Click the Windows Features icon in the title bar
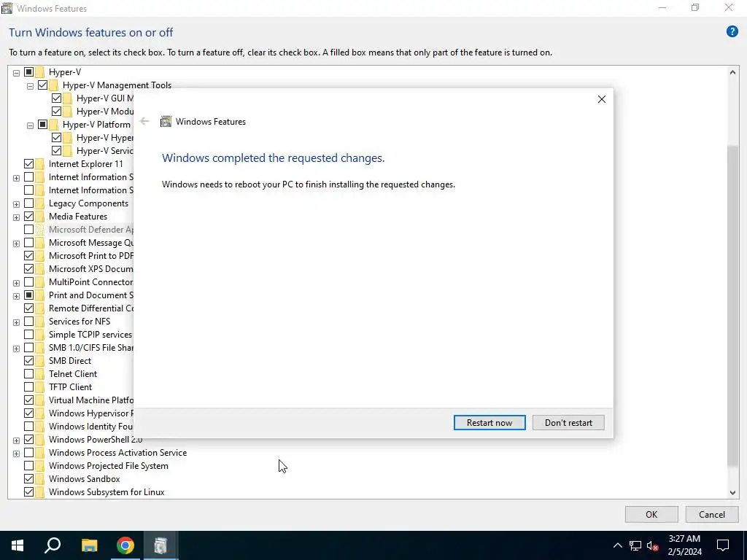Image resolution: width=747 pixels, height=560 pixels. click(x=7, y=8)
